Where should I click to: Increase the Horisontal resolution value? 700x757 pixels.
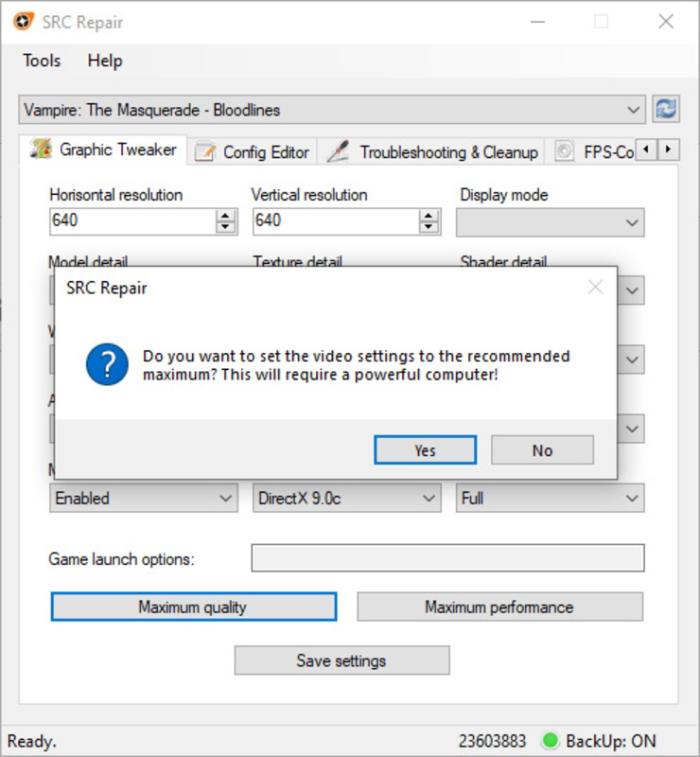tap(225, 216)
